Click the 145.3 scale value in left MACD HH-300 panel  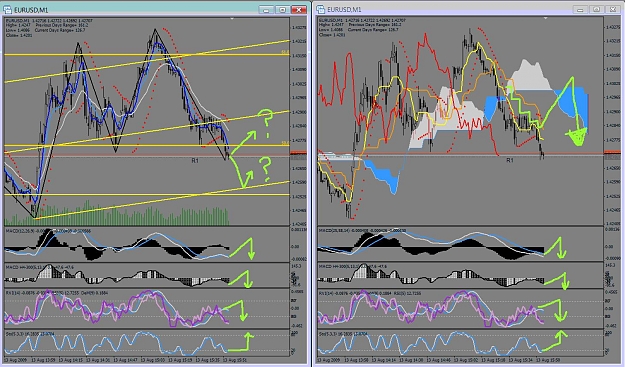[297, 265]
